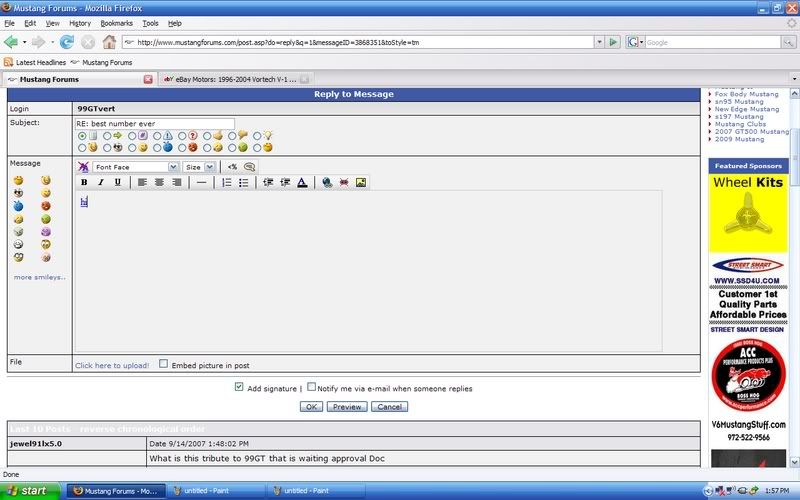Align message text right

click(x=177, y=182)
